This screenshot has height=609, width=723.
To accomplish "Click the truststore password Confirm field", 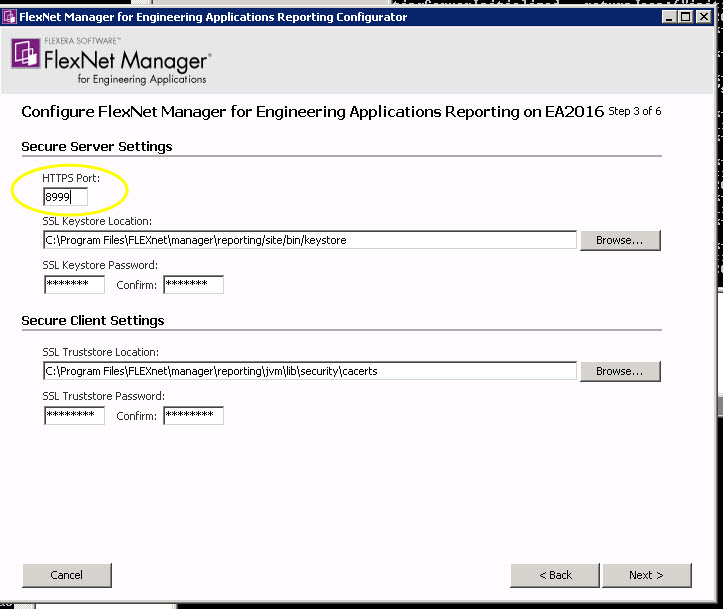I will 193,415.
